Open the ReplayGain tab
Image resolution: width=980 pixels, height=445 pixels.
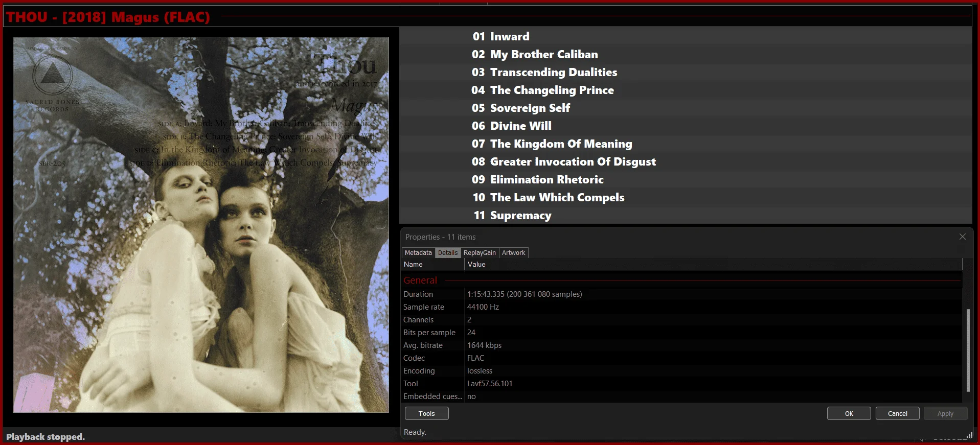(x=480, y=252)
